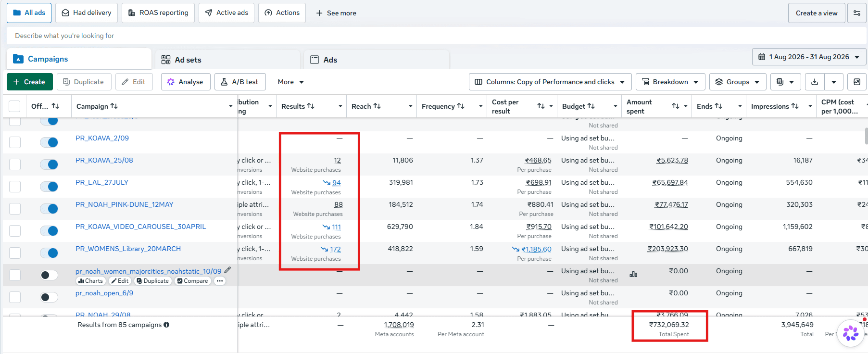Sort by Impressions column arrows
This screenshot has height=354, width=868.
tap(795, 106)
